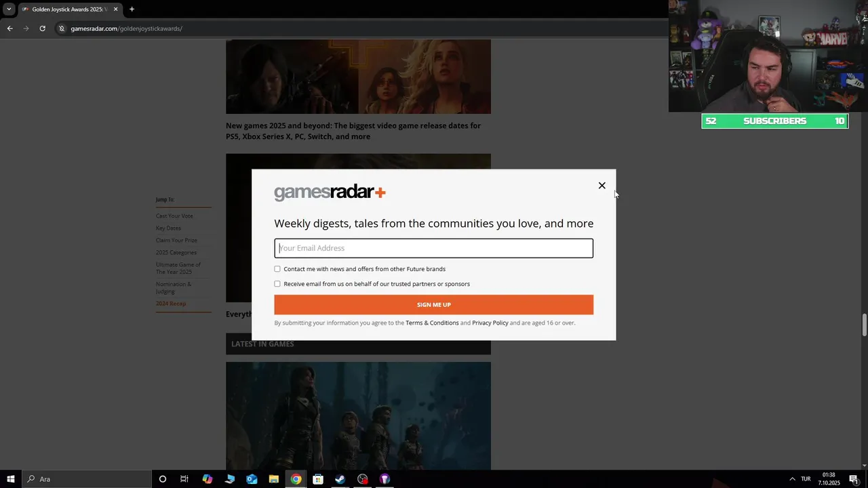The height and width of the screenshot is (488, 868).
Task: Open the Terms & Conditions link
Action: 432,323
